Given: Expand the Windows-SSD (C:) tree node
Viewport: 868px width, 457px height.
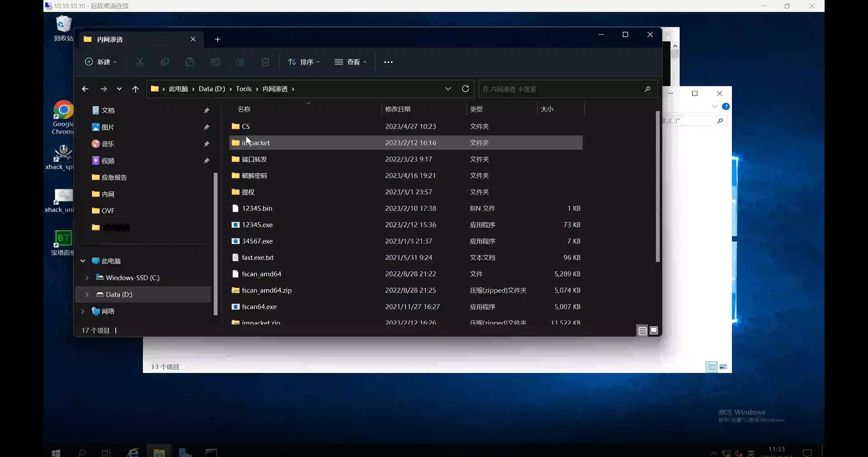Looking at the screenshot, I should tap(87, 278).
